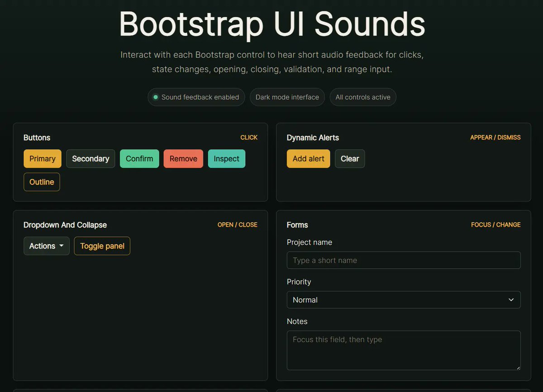This screenshot has height=392, width=543.
Task: Click the OPEN / CLOSE label
Action: click(x=238, y=225)
